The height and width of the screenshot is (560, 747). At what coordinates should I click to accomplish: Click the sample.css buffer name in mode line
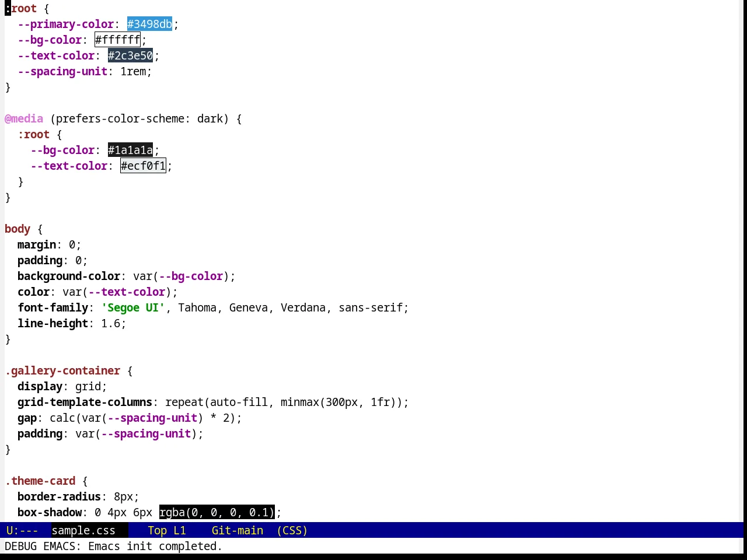click(83, 530)
